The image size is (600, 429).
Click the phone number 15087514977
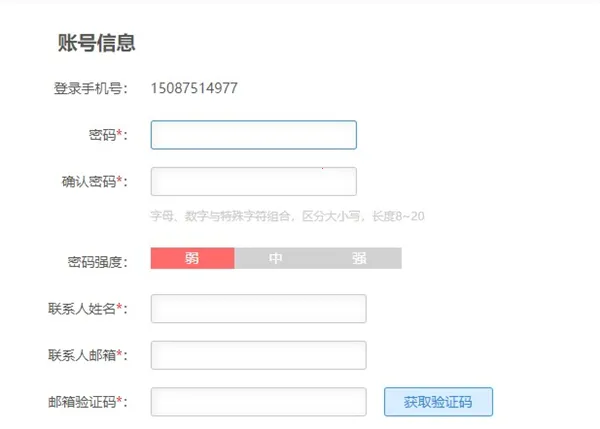click(194, 88)
